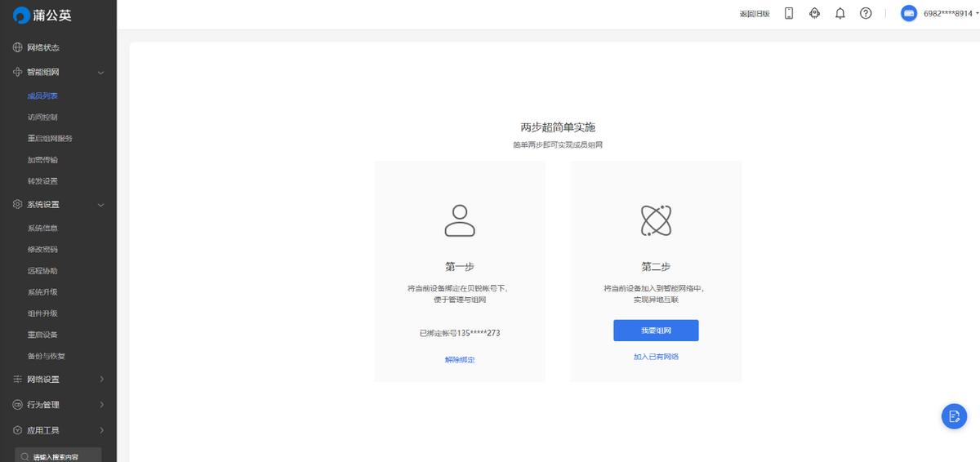Image resolution: width=980 pixels, height=462 pixels.
Task: Open 备份与恢复 in sidebar
Action: [x=47, y=355]
